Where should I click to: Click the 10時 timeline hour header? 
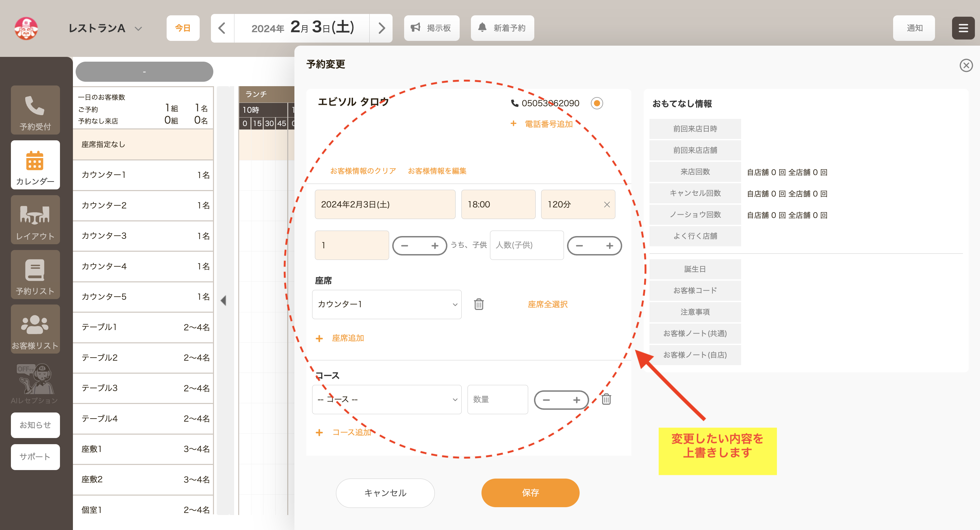click(x=263, y=110)
